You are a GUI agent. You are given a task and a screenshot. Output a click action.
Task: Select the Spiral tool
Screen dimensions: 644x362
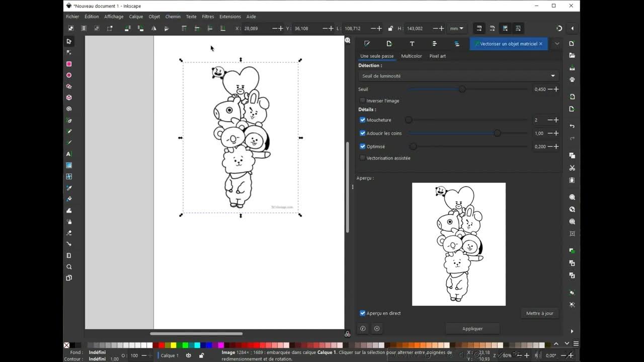coord(69,109)
